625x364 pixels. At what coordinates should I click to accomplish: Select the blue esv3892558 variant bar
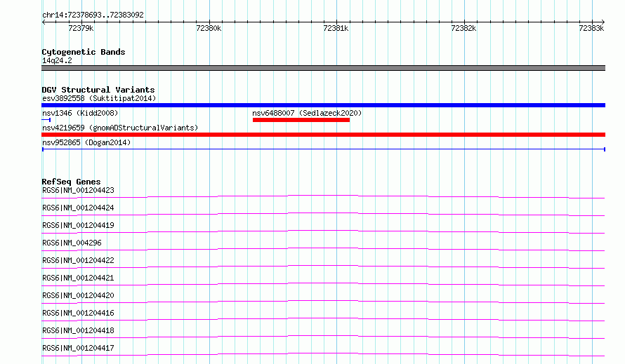(x=323, y=105)
